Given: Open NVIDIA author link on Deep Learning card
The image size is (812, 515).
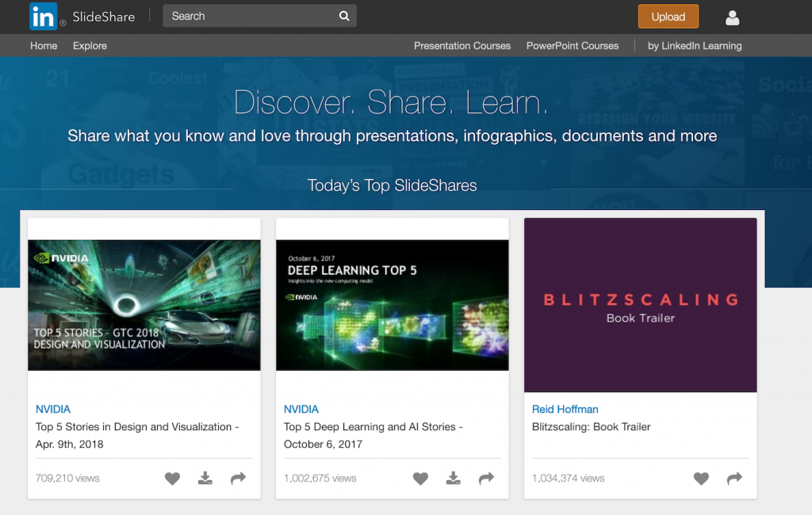Looking at the screenshot, I should [x=301, y=409].
